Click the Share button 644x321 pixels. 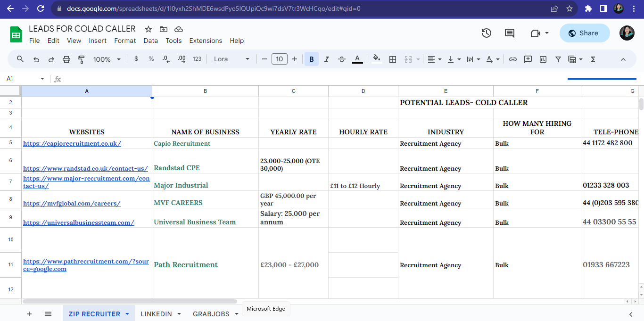(584, 33)
